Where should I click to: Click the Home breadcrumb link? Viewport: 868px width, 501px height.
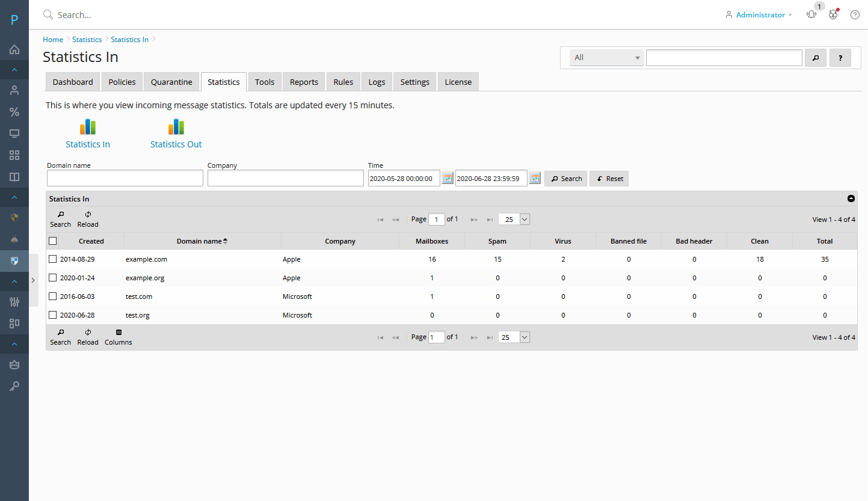tap(53, 39)
